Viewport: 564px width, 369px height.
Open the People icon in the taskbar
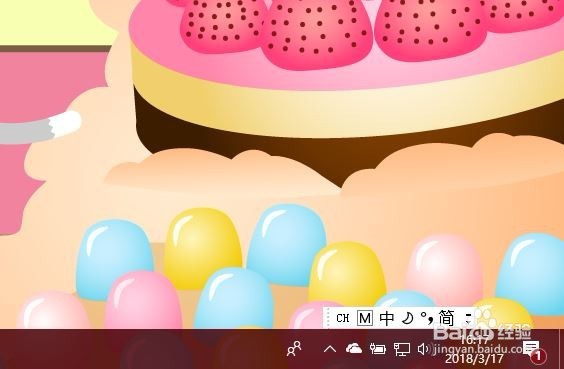click(x=294, y=348)
